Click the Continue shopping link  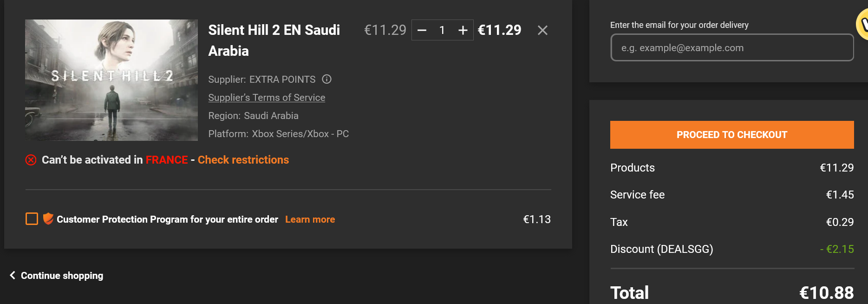pos(62,276)
